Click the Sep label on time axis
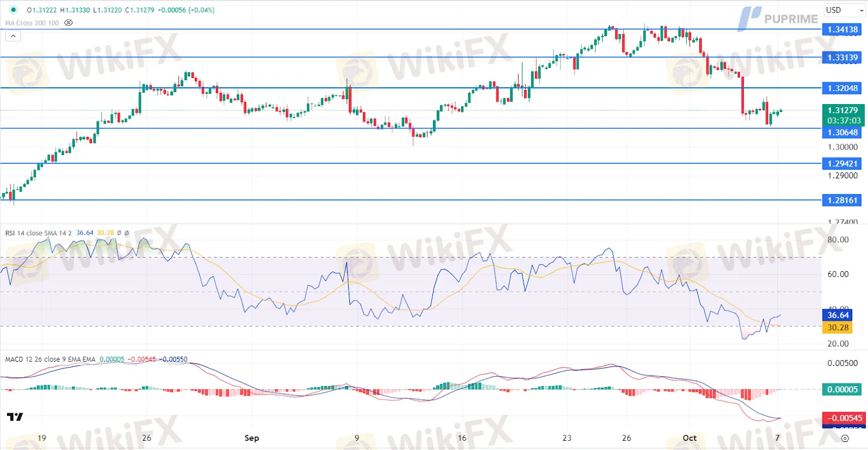 click(252, 438)
